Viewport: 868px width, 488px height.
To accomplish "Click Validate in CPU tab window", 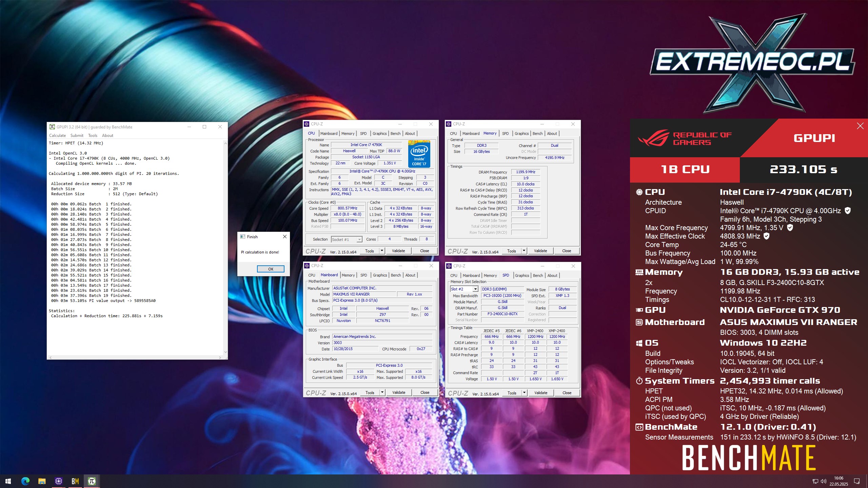I will 398,251.
